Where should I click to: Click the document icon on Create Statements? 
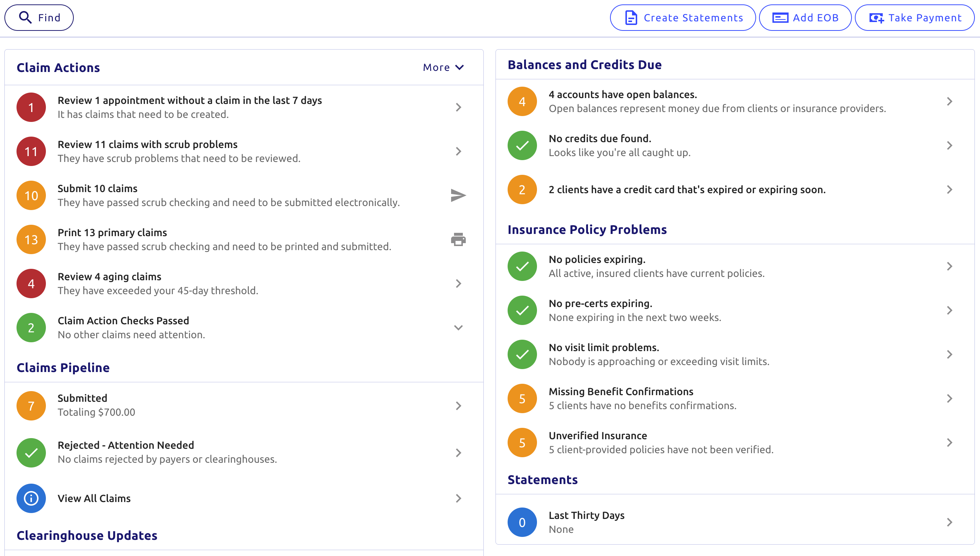tap(631, 18)
